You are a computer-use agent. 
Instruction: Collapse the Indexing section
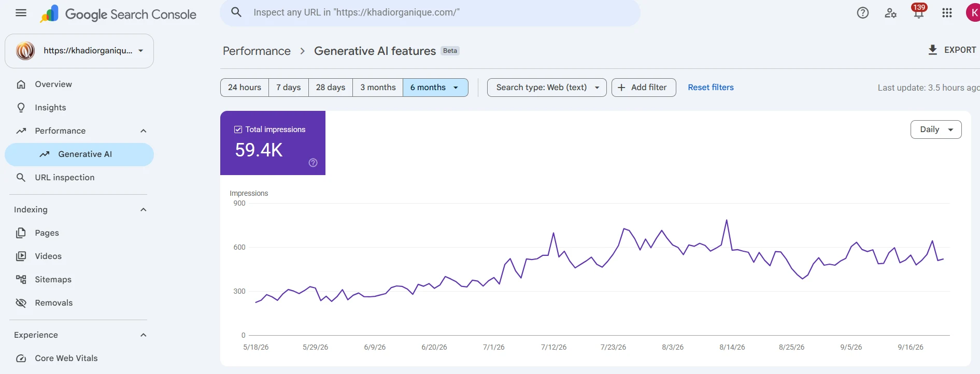pos(144,210)
